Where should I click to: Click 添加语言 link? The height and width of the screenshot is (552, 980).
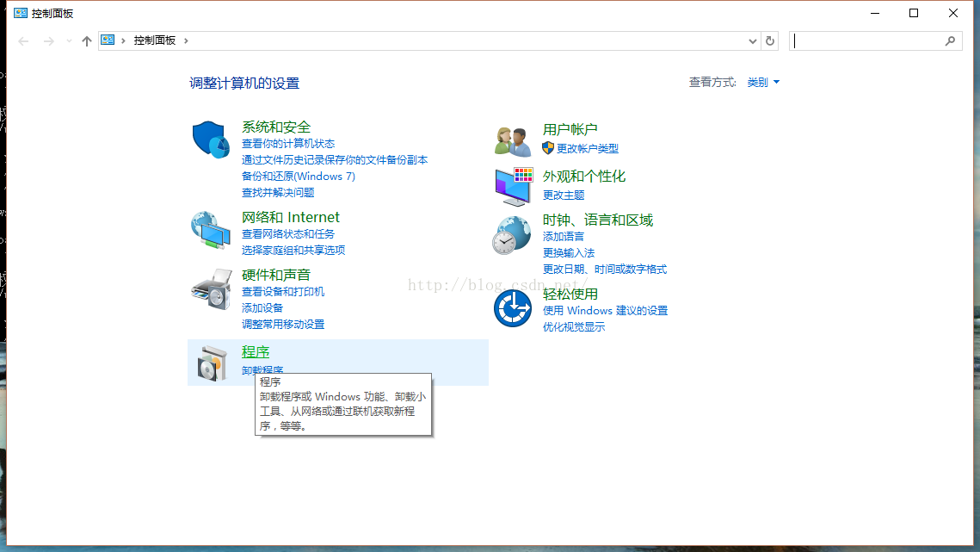pyautogui.click(x=564, y=237)
